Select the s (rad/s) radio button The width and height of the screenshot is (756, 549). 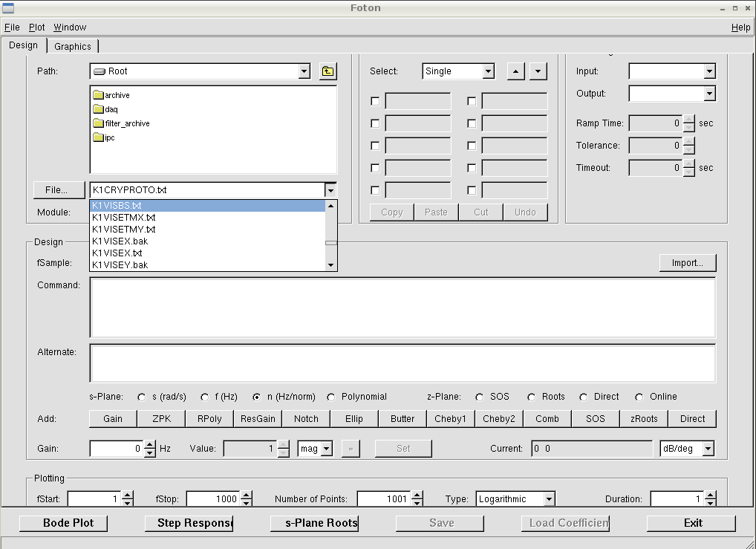coord(142,397)
